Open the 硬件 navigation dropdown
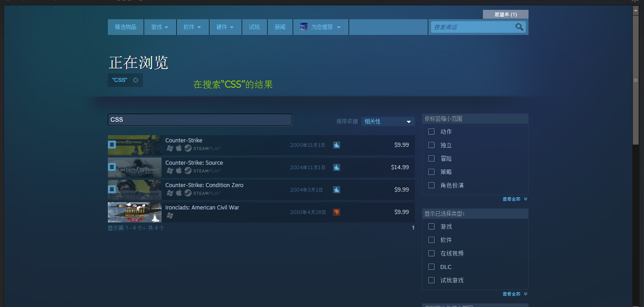Viewport: 644px width, 307px height. [225, 27]
